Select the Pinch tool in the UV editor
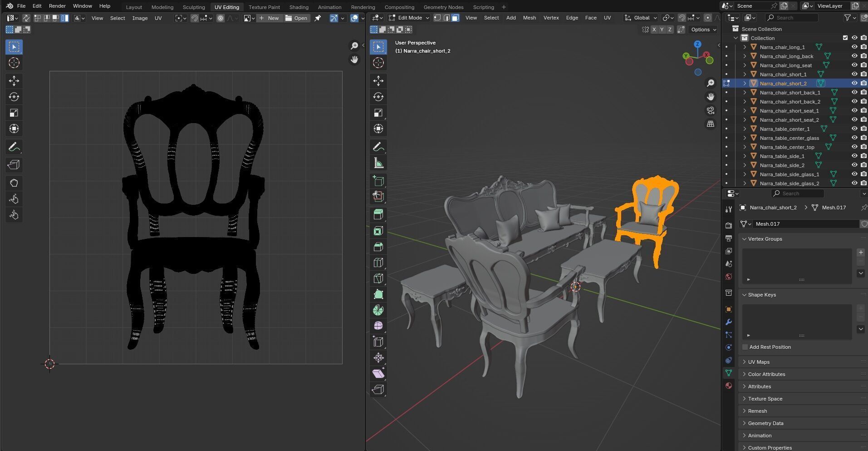 [14, 215]
